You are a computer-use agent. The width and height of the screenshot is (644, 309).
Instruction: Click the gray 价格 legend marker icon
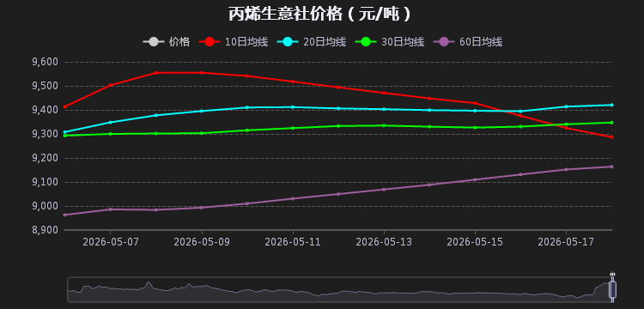tap(153, 42)
